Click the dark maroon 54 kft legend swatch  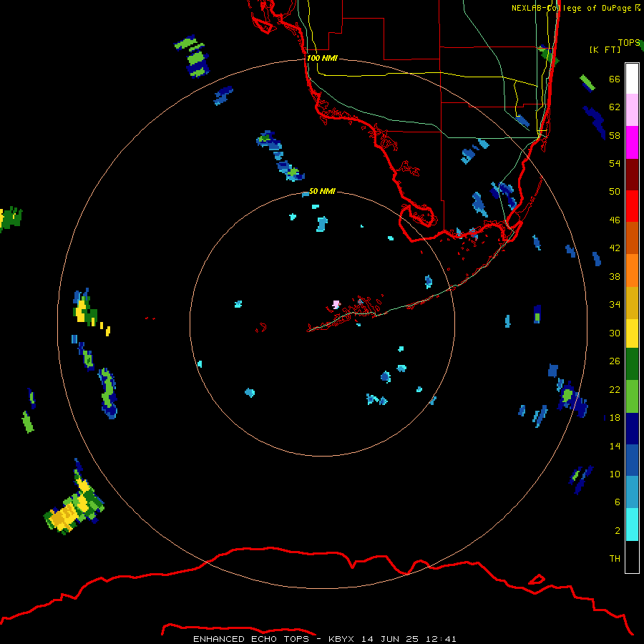[632, 174]
